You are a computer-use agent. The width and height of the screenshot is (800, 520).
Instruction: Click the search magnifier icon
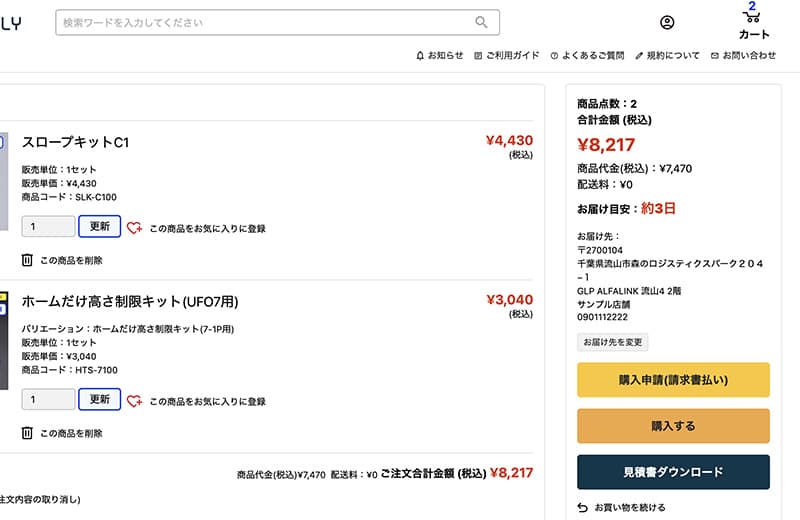point(482,22)
